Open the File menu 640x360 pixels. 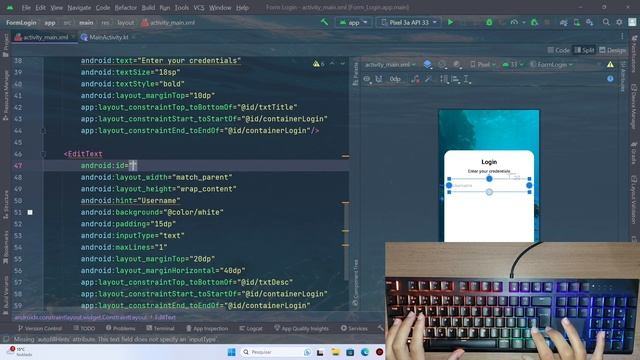coord(26,7)
